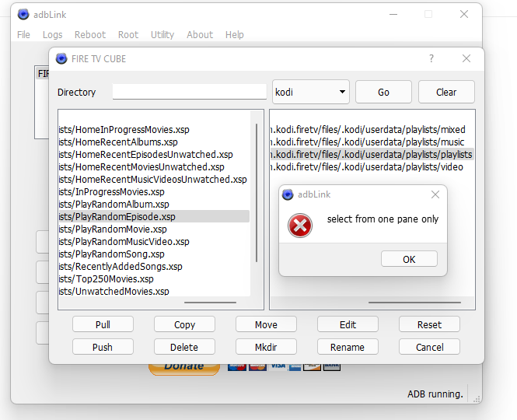Open the File menu
The height and width of the screenshot is (420, 517).
tap(23, 35)
